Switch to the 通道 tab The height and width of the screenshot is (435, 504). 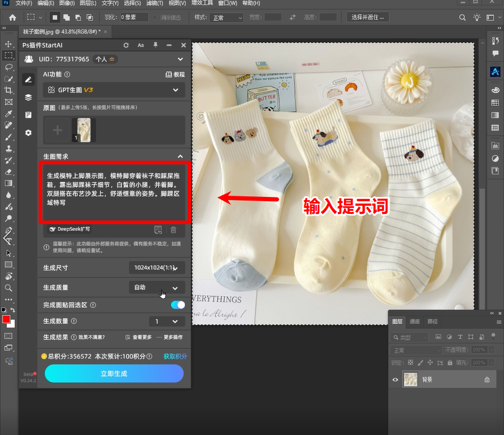tap(415, 321)
